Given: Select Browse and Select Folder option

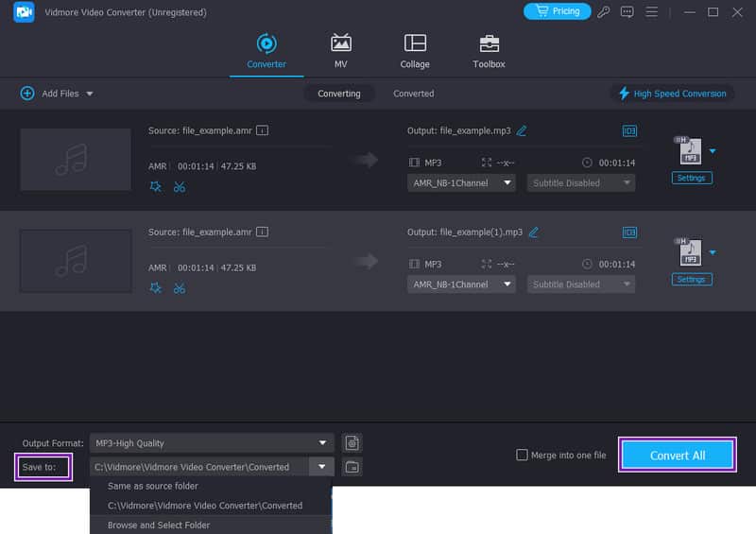Looking at the screenshot, I should [159, 525].
